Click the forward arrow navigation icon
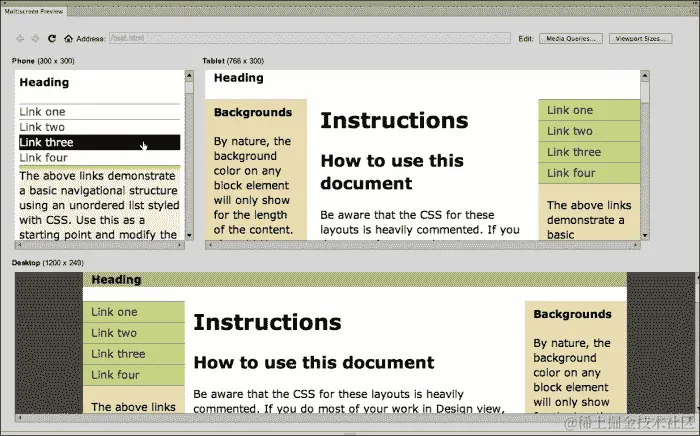This screenshot has width=700, height=436. pyautogui.click(x=35, y=39)
